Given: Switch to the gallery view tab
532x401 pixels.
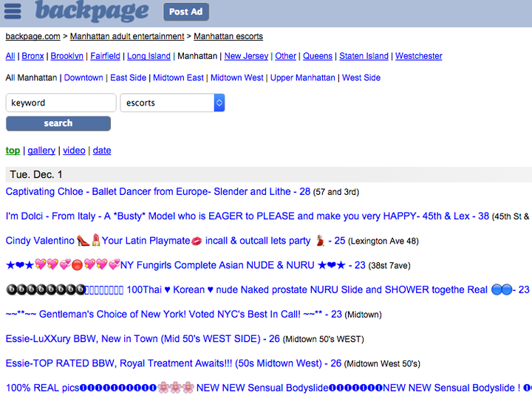Looking at the screenshot, I should click(41, 151).
